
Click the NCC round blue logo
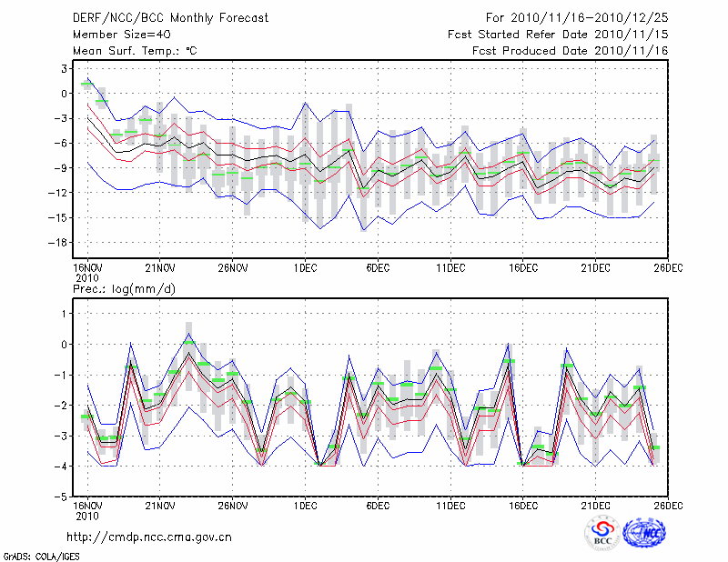tap(645, 533)
